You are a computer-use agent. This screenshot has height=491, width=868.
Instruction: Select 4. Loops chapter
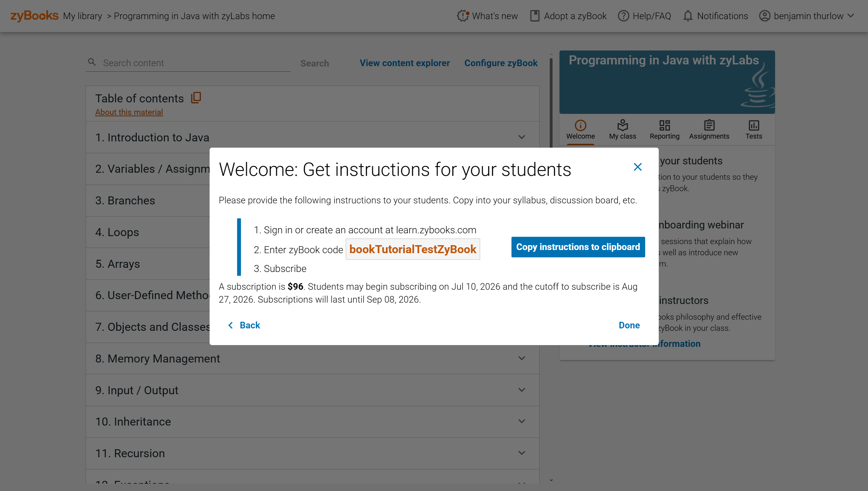coord(148,232)
